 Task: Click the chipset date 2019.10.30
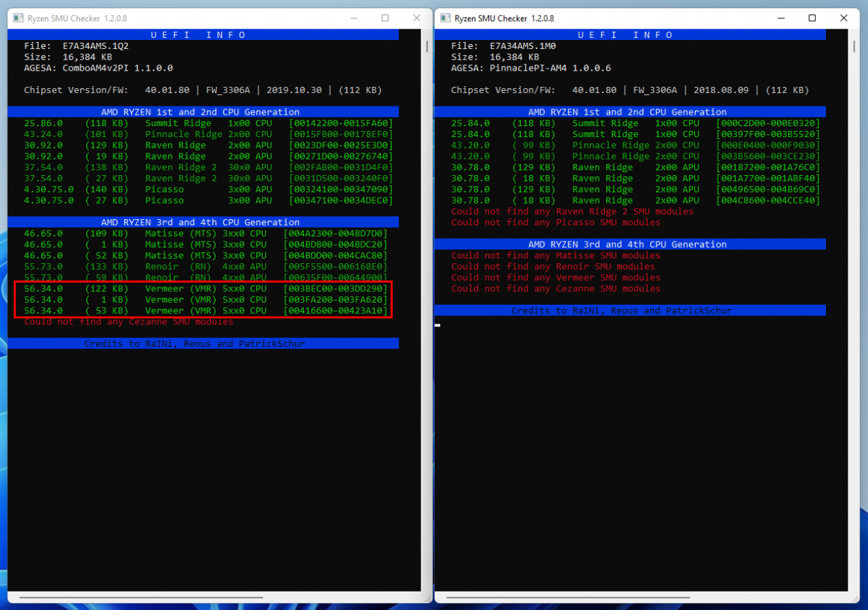coord(294,90)
